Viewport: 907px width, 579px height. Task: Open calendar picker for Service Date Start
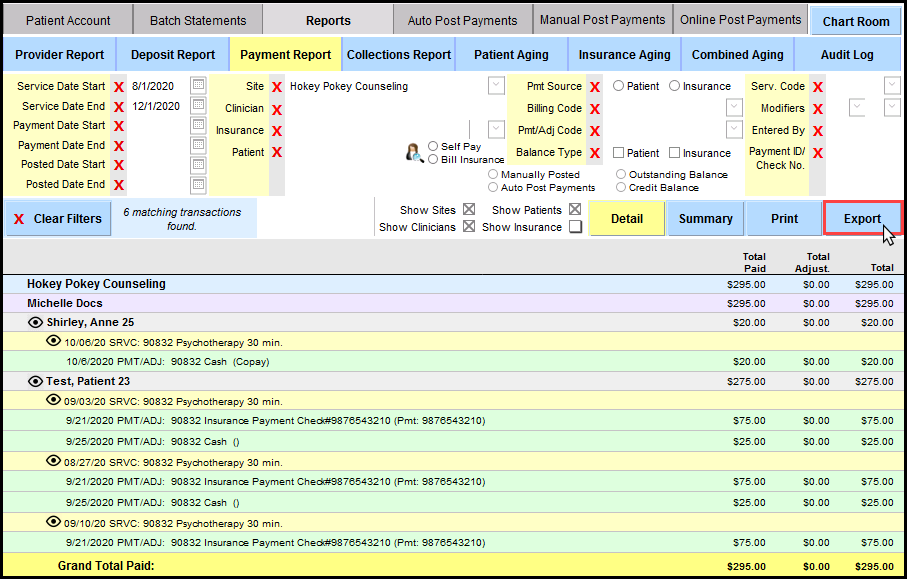point(198,86)
